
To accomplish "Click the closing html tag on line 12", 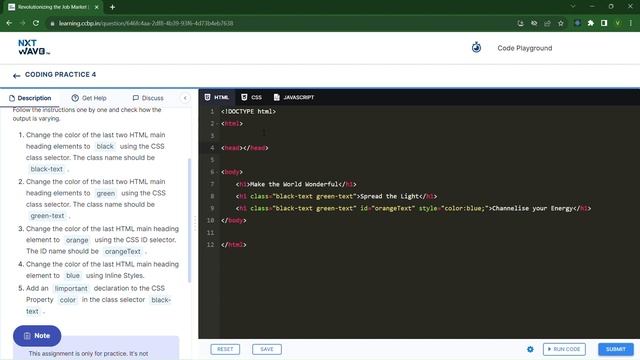I will tap(233, 245).
